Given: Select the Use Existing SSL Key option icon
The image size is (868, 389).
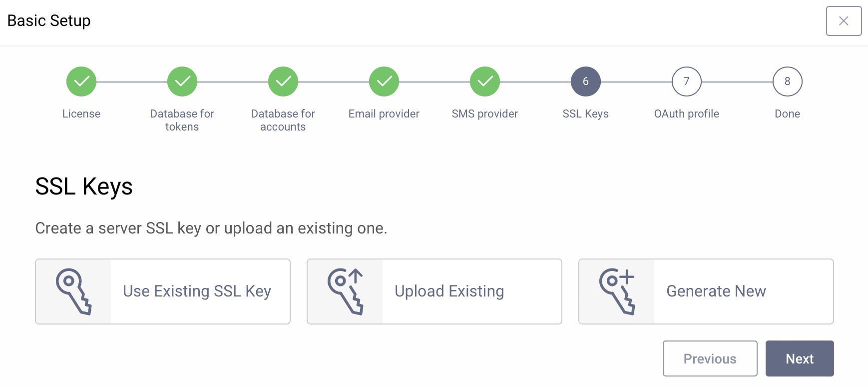Looking at the screenshot, I should (x=73, y=291).
